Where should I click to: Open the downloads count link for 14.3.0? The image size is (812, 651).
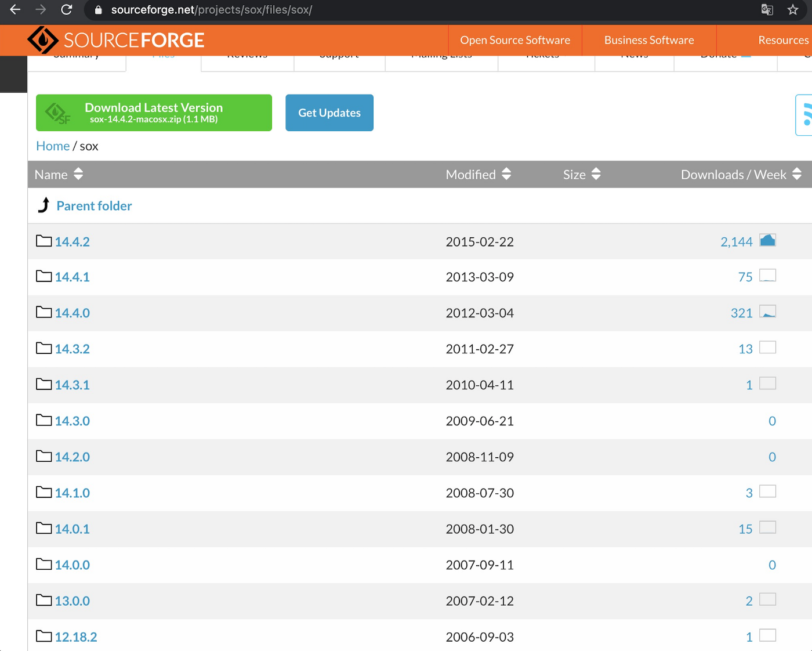click(x=772, y=421)
